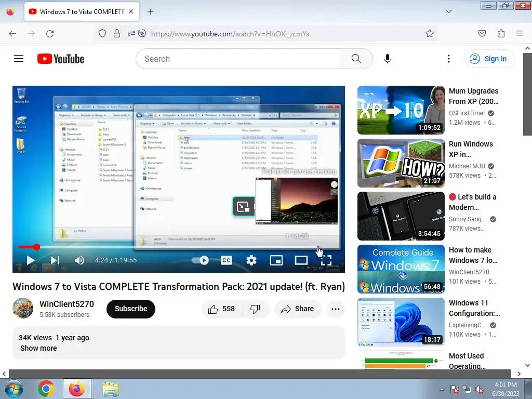Open the taskbar volume icon
This screenshot has height=399, width=532.
[480, 390]
